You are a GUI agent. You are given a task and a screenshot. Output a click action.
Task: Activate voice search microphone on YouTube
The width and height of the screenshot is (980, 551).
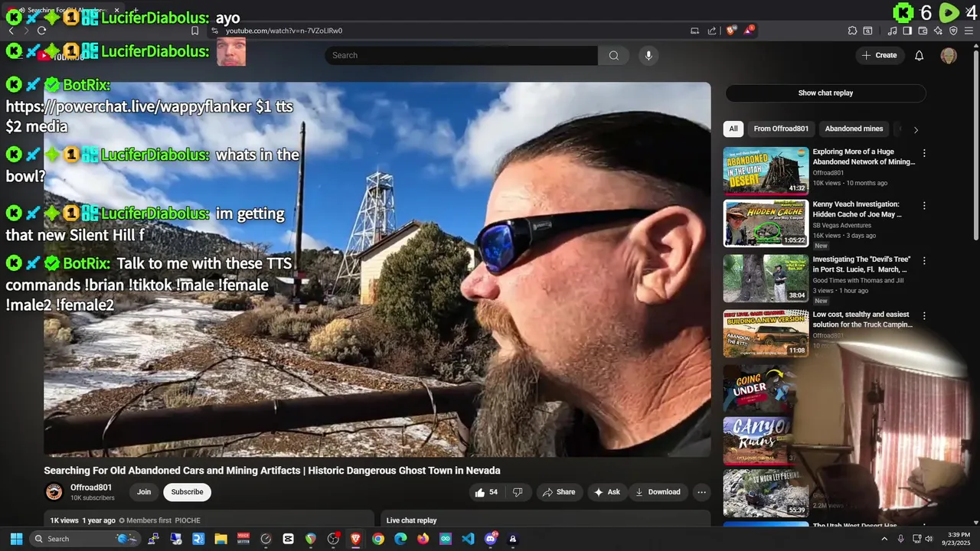click(x=648, y=55)
